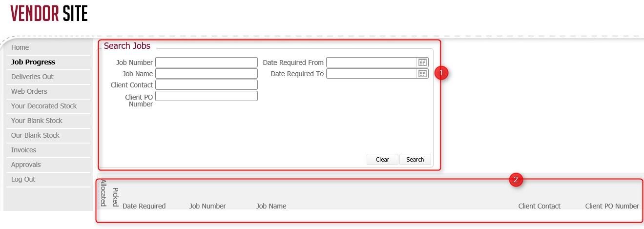Open the Deliveries Out section

(32, 77)
